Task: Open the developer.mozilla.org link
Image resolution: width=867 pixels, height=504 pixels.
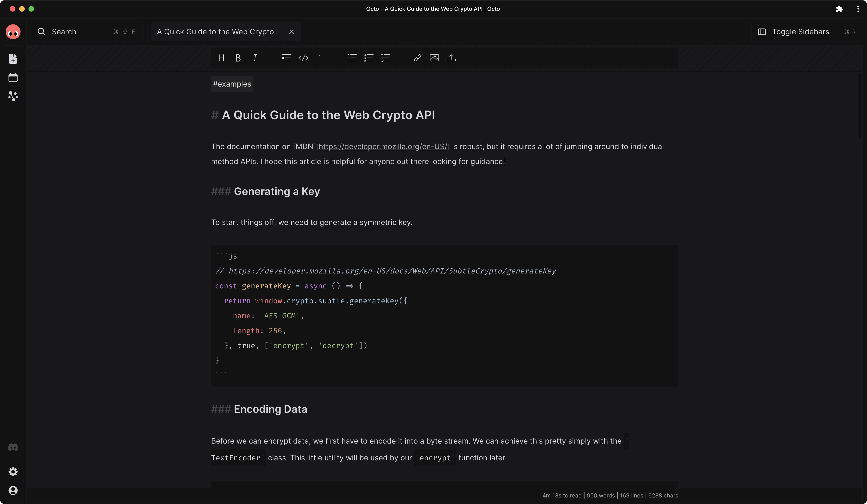Action: (383, 147)
